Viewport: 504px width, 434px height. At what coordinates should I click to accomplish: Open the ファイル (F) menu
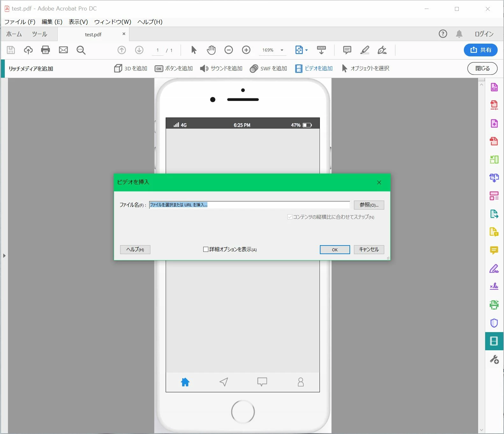coord(20,22)
